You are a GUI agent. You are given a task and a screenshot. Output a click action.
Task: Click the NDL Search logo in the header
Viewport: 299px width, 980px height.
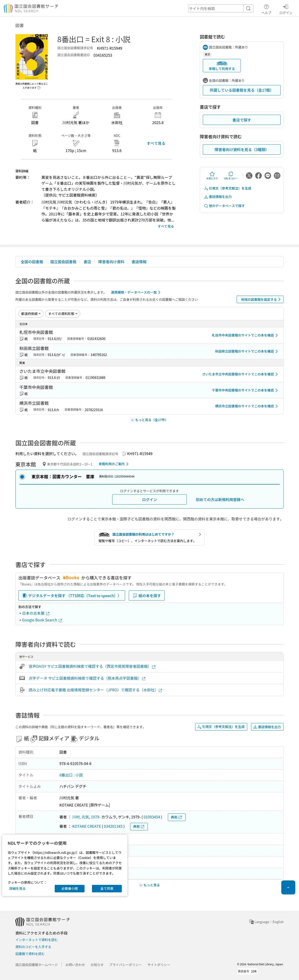pos(31,8)
